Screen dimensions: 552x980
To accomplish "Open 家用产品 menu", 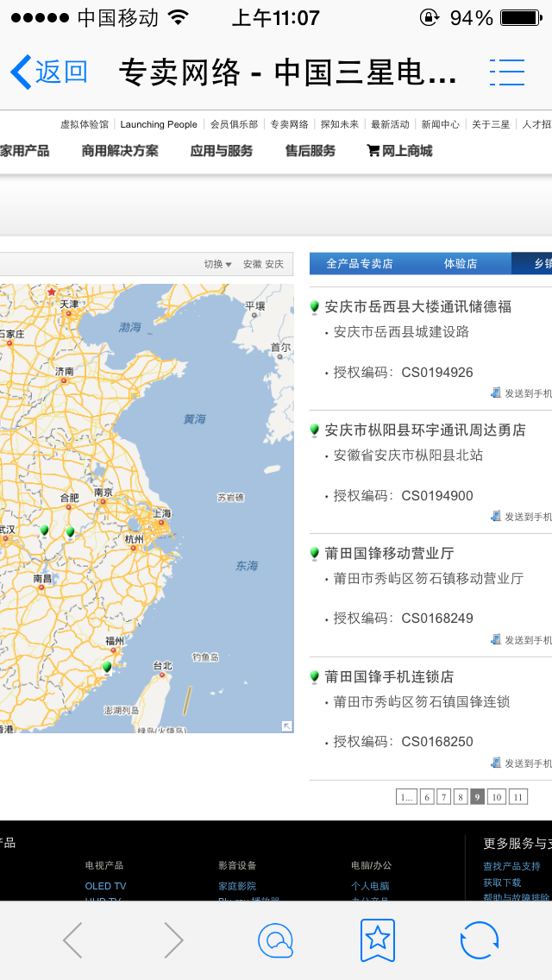I will pos(24,151).
